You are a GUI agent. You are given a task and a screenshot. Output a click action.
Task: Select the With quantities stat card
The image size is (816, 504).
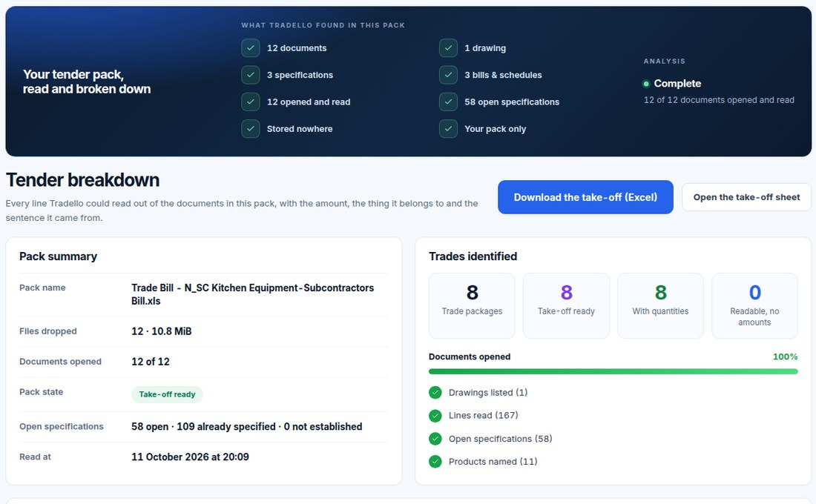point(660,306)
